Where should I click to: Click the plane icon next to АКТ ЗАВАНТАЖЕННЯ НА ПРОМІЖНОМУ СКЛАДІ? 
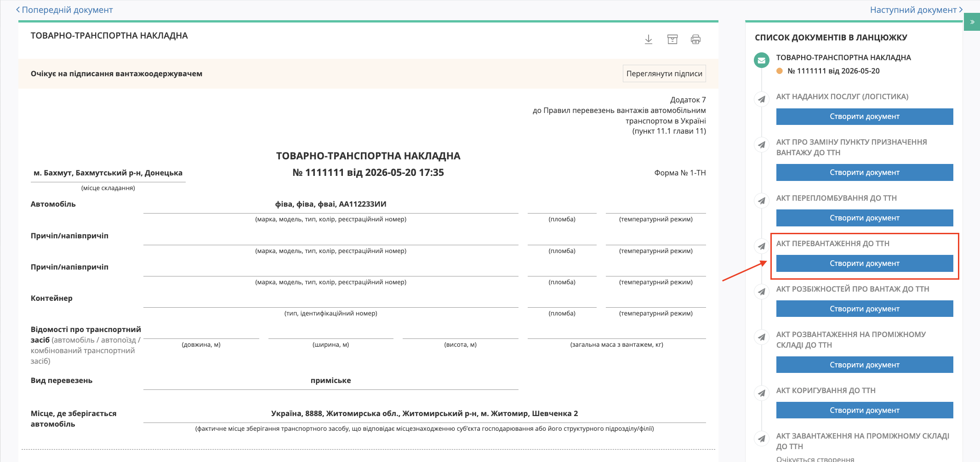point(762,439)
